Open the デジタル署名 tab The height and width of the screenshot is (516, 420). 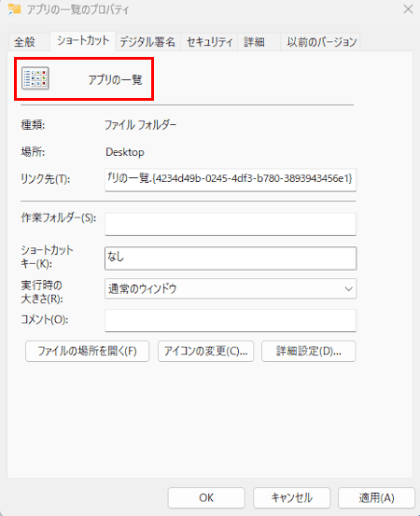(147, 42)
